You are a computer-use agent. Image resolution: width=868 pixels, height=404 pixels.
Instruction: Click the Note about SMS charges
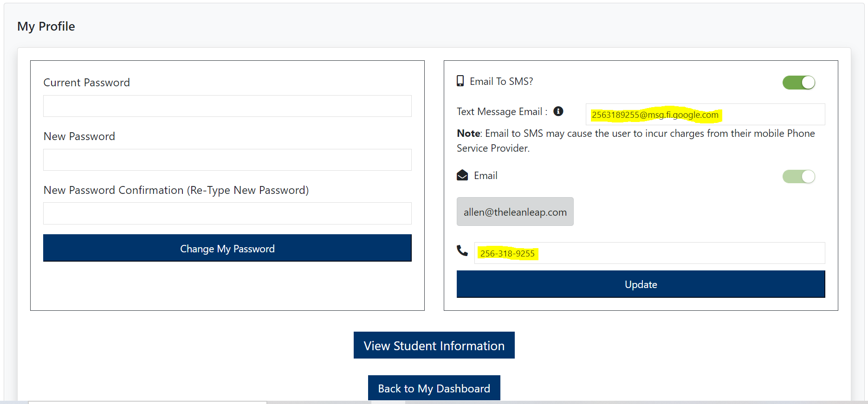pos(635,141)
